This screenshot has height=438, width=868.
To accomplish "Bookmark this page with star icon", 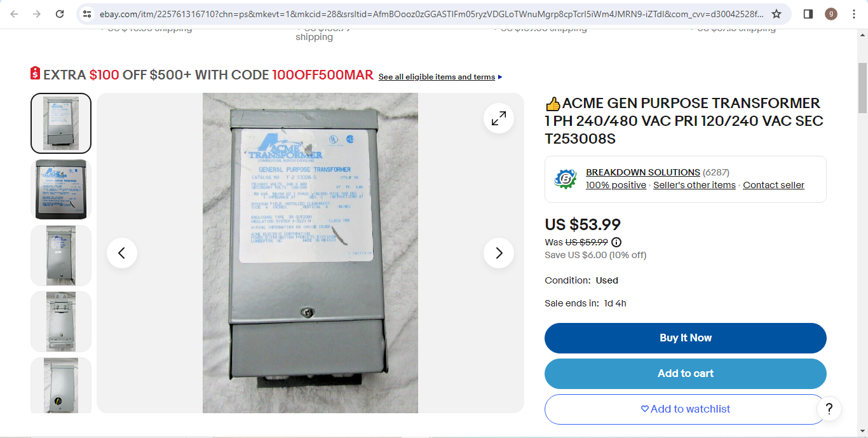I will (x=776, y=14).
